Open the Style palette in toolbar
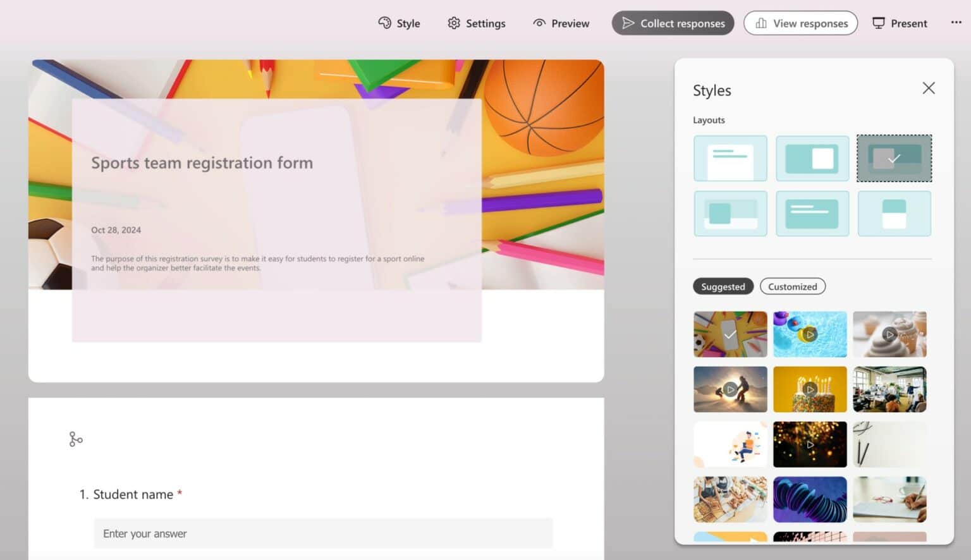The image size is (971, 560). 399,23
